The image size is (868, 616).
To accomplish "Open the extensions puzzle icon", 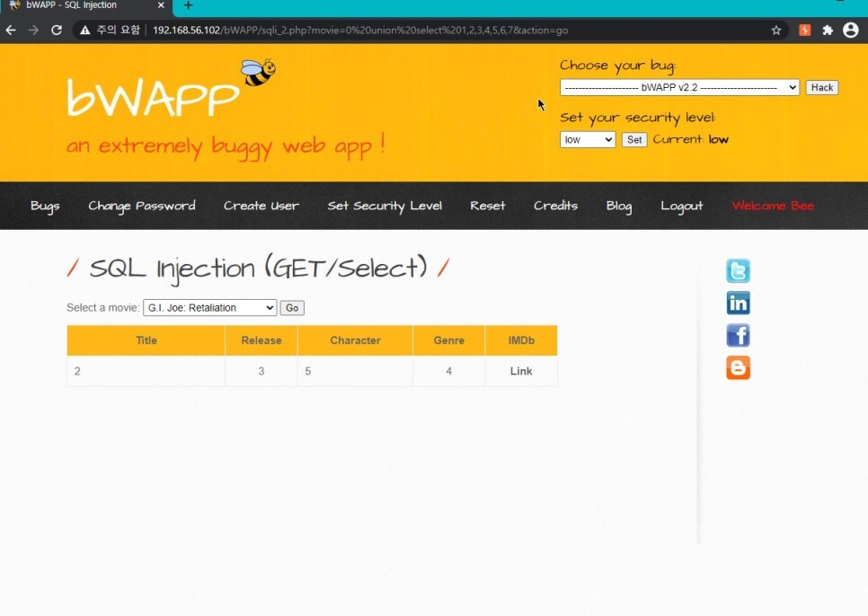I will (x=828, y=31).
